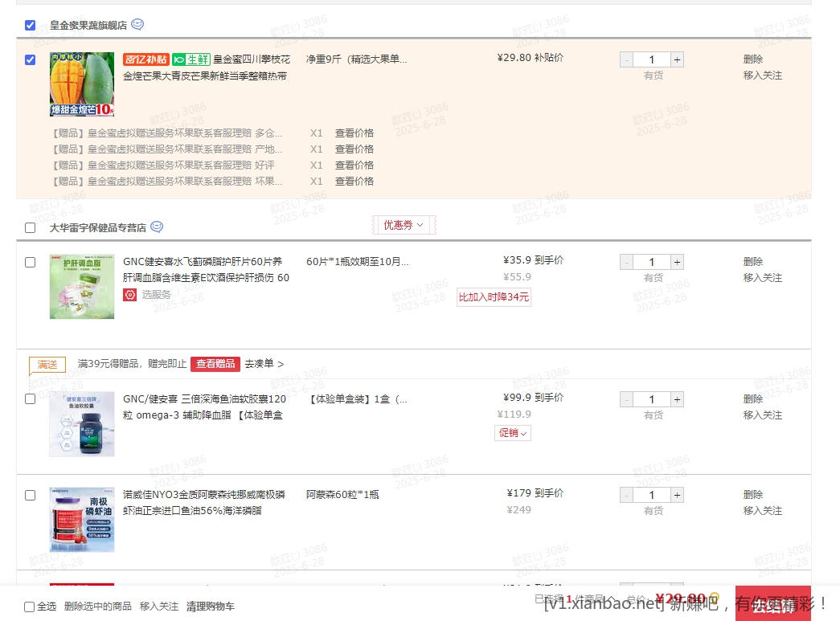Move mango item to favorites 移入关注
Image resolution: width=840 pixels, height=621 pixels.
tap(762, 75)
